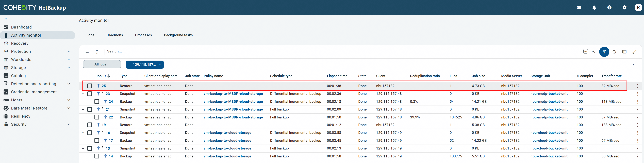Image resolution: width=644 pixels, height=163 pixels.
Task: Sort by the Elapsed time column header
Action: (x=337, y=76)
